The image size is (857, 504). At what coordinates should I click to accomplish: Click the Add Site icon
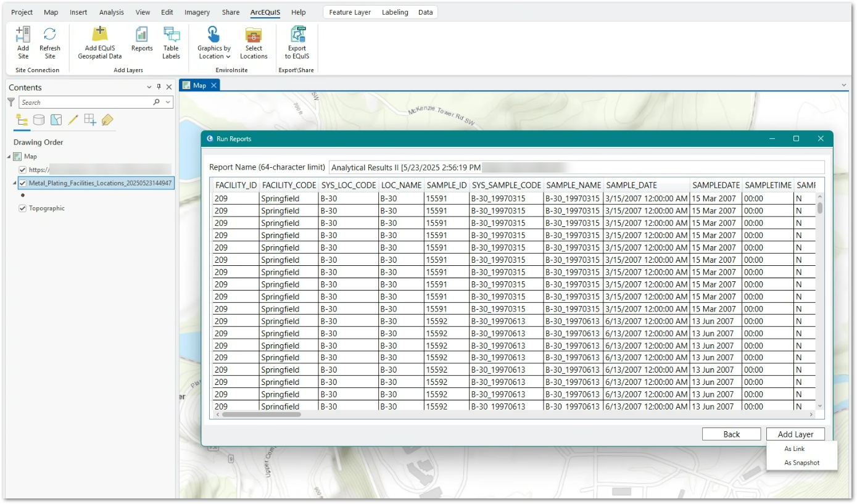click(23, 43)
